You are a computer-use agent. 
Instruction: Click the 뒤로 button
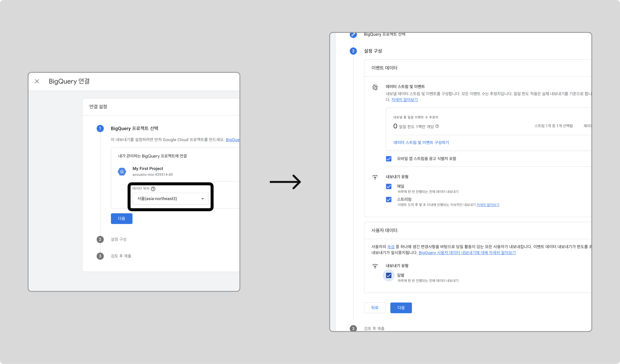coord(375,308)
